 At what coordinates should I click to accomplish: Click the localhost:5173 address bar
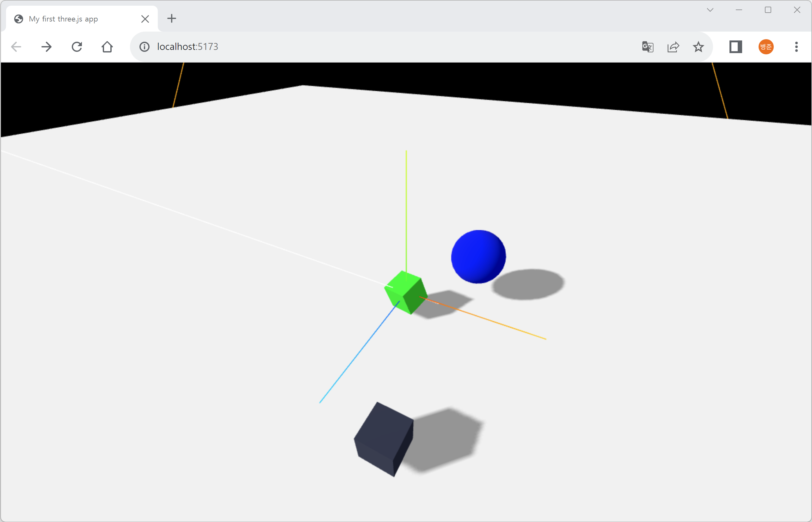(x=373, y=47)
